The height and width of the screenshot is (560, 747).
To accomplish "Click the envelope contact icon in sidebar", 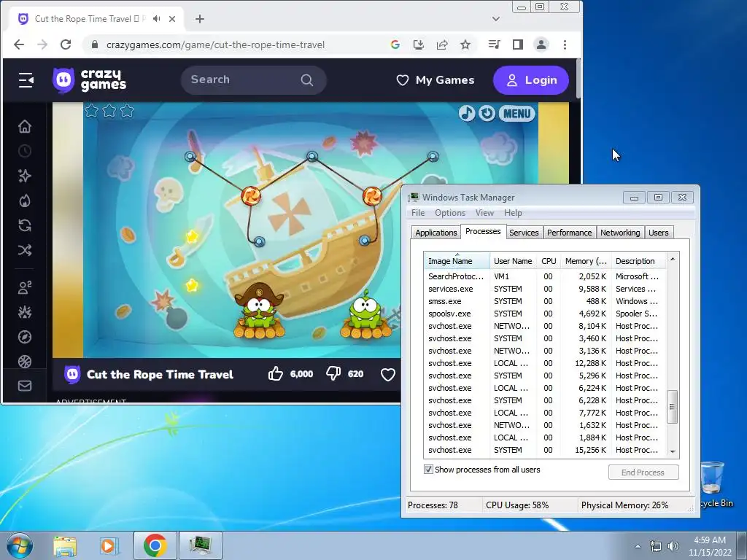I will [25, 386].
